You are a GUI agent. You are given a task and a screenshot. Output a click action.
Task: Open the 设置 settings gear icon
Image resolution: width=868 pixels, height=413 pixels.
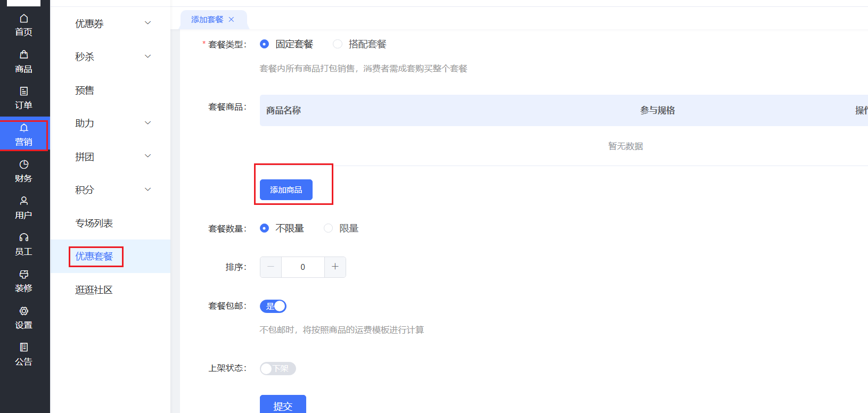[24, 311]
